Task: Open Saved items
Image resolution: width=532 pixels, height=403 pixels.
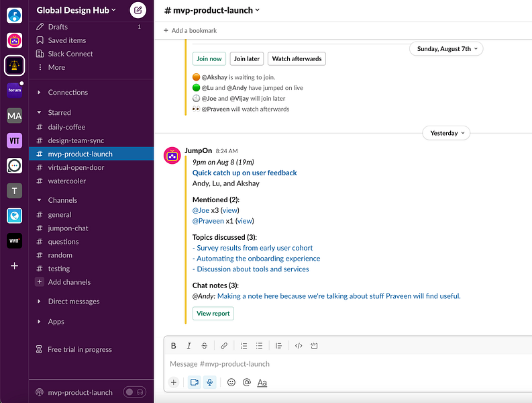Action: (x=91, y=40)
